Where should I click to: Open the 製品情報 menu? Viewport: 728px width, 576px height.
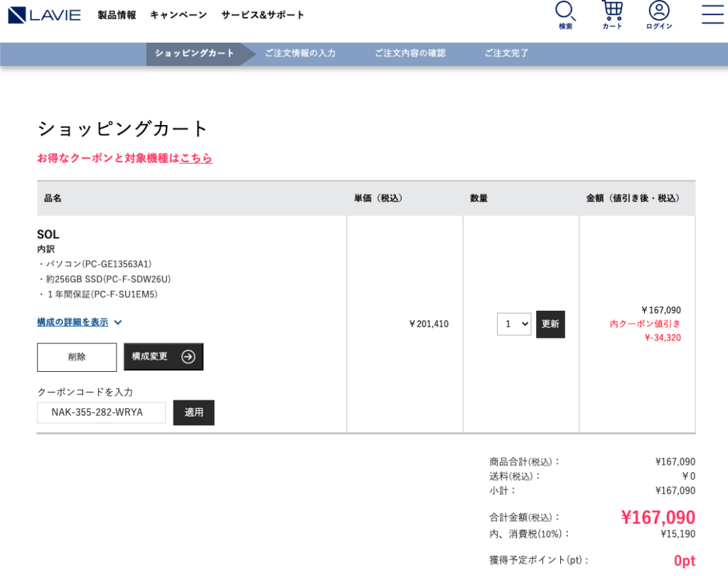click(x=117, y=15)
